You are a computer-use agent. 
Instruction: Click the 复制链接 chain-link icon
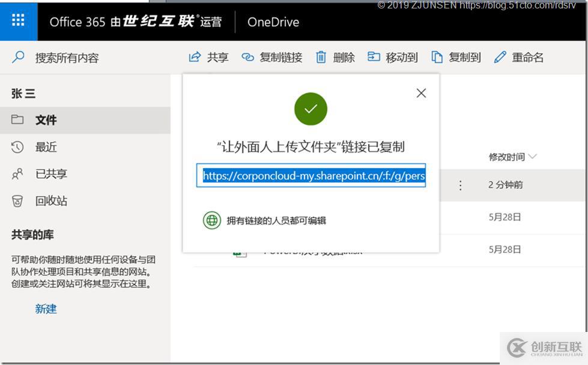point(247,58)
